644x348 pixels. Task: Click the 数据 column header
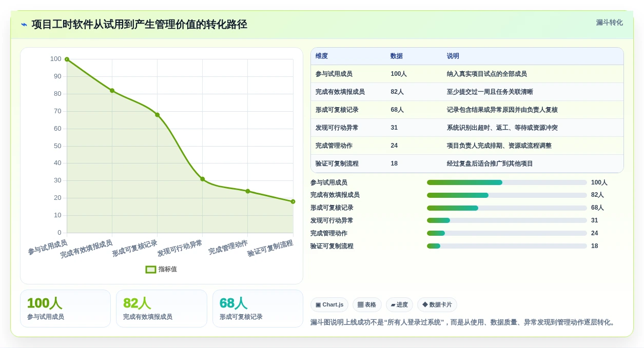coord(397,56)
